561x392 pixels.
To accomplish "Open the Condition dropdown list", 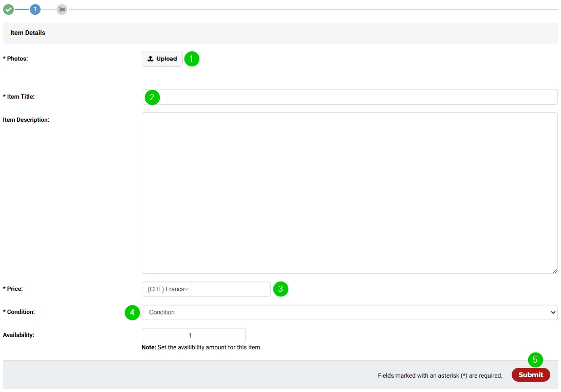I will click(x=349, y=312).
